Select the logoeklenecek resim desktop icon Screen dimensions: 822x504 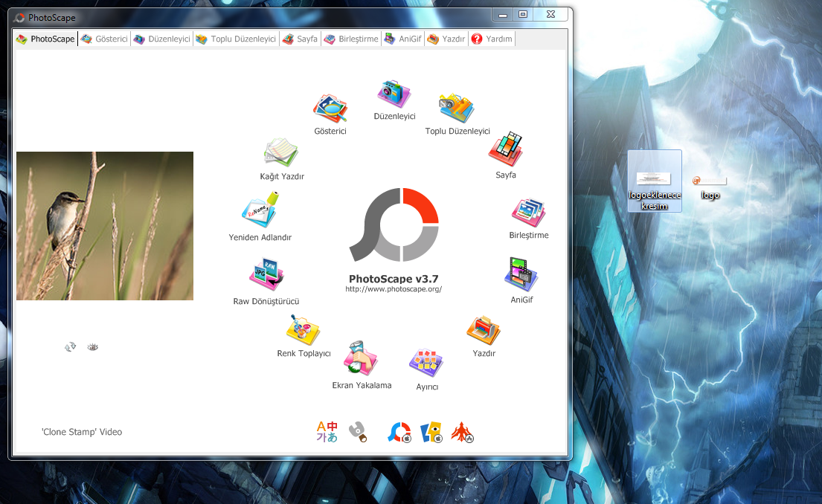click(654, 181)
